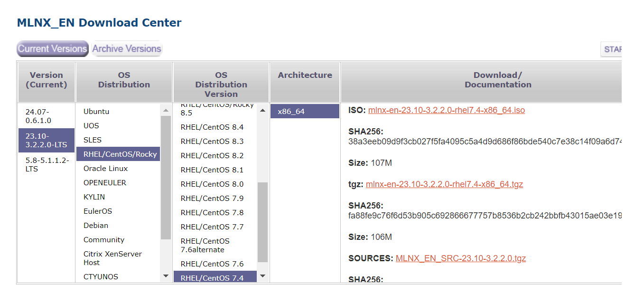Click the tgz SHA256 hash starting fa88fe9

(485, 216)
